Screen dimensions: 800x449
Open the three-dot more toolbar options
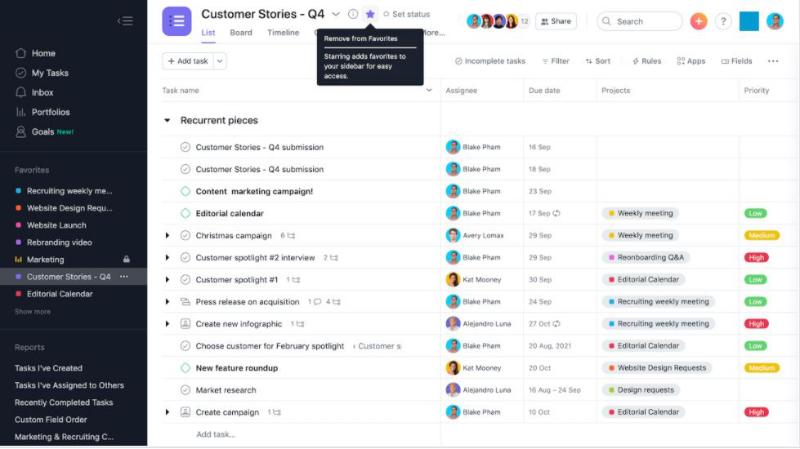point(773,61)
